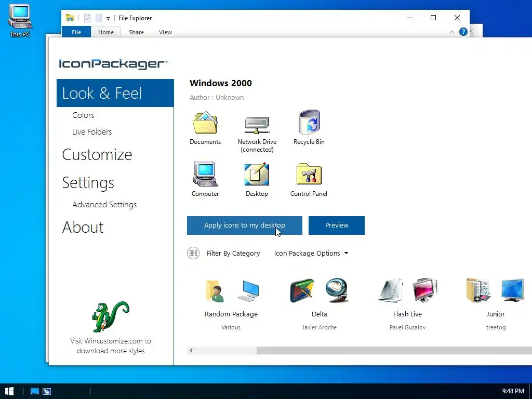Click File Explorer help question mark icon
532x399 pixels.
point(463,32)
